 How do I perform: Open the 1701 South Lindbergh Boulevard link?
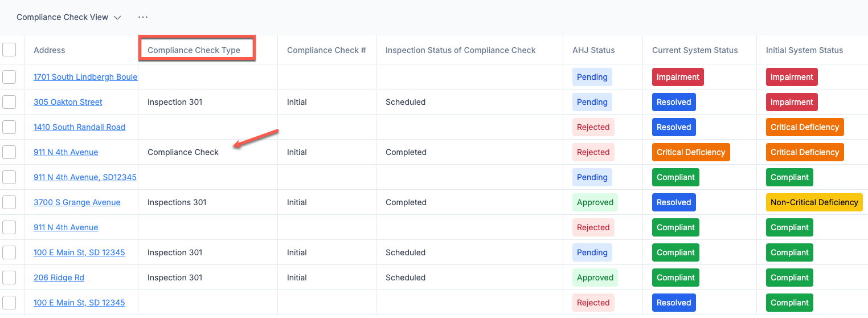click(x=85, y=77)
